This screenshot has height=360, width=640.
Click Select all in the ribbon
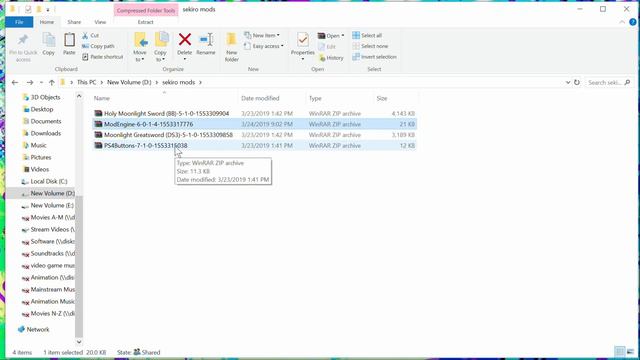click(x=367, y=36)
